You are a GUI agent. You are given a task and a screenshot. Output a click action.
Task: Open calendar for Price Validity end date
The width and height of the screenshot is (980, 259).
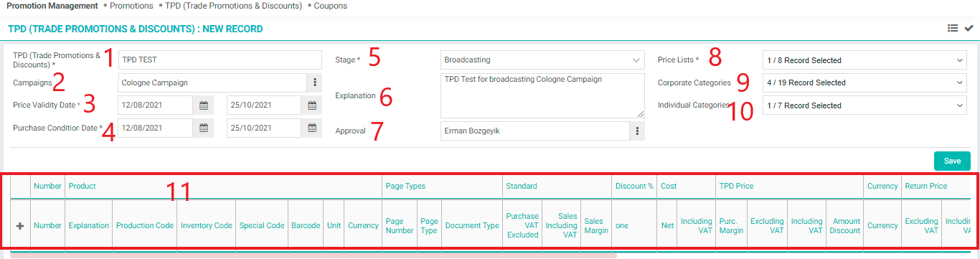[312, 105]
